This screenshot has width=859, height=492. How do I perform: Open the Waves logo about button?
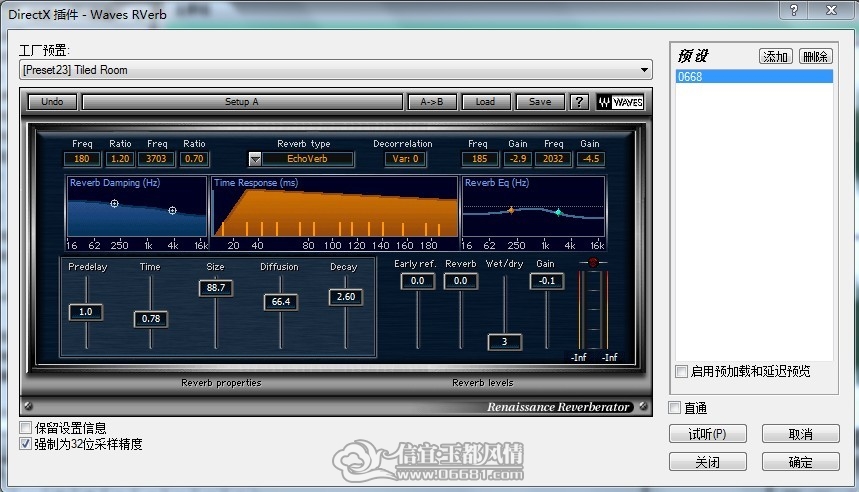coord(620,102)
